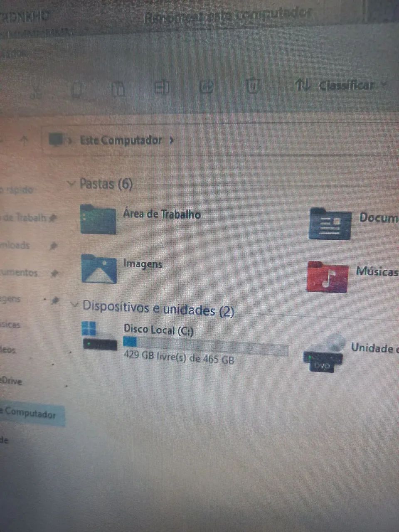
Task: Click the Cut scissors icon in toolbar
Action: click(37, 92)
